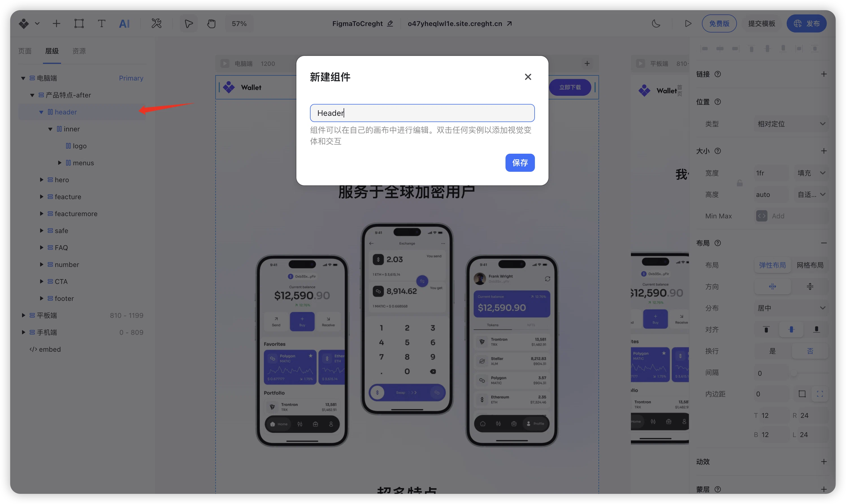The height and width of the screenshot is (504, 846).
Task: Click the help icon next to 大小
Action: pos(718,151)
